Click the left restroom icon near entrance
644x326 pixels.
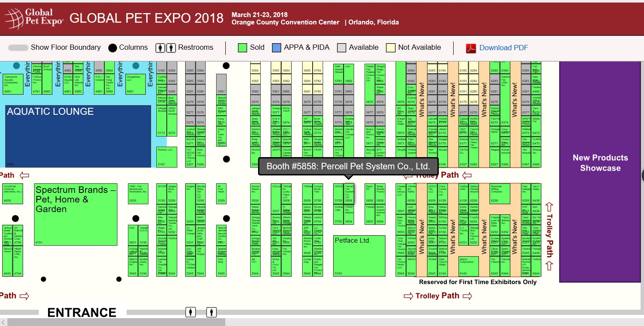190,312
